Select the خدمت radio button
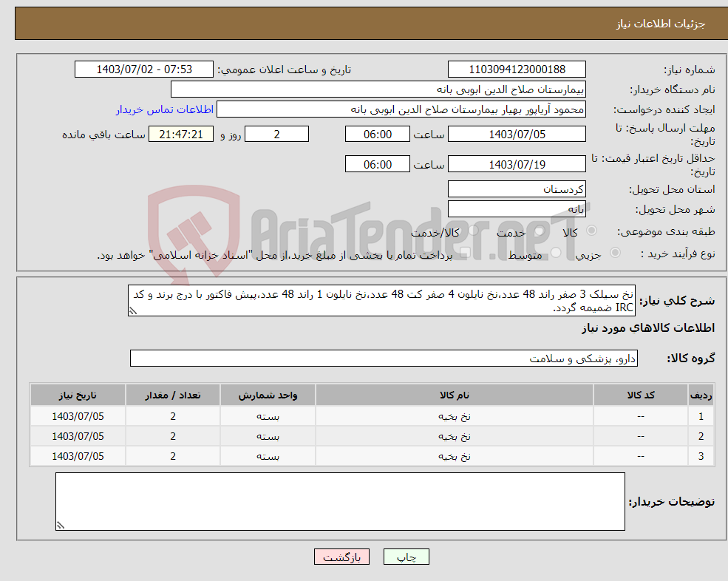The width and height of the screenshot is (728, 581). click(x=539, y=231)
